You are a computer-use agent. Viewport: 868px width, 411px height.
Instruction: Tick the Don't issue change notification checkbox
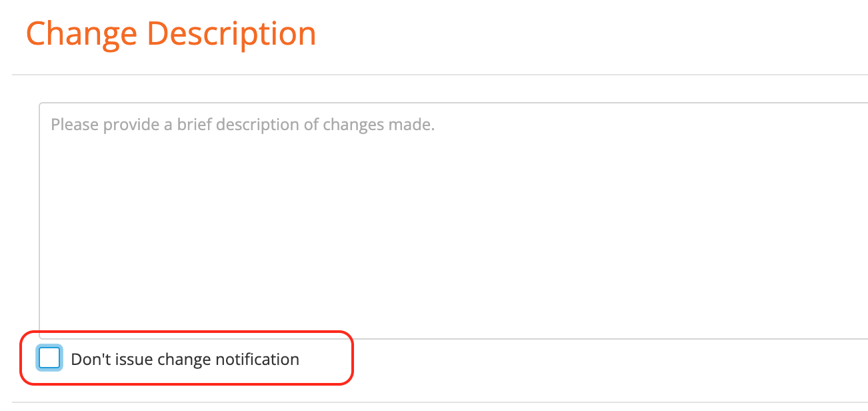click(x=49, y=358)
